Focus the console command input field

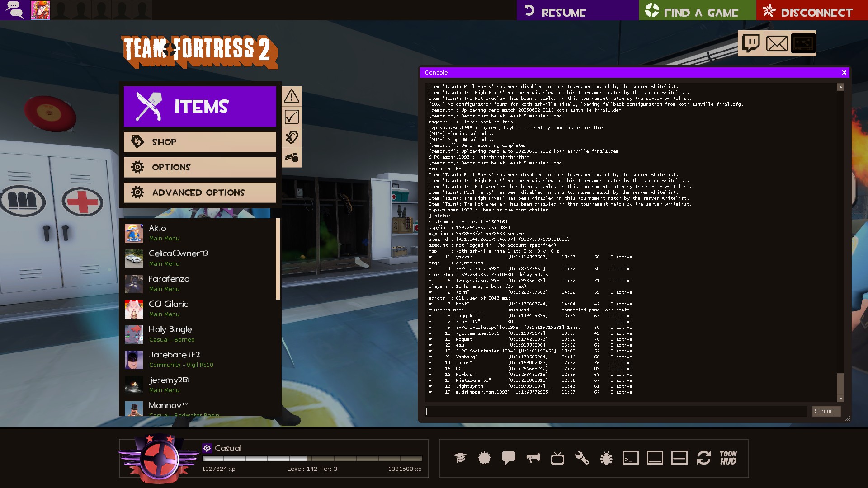(616, 411)
